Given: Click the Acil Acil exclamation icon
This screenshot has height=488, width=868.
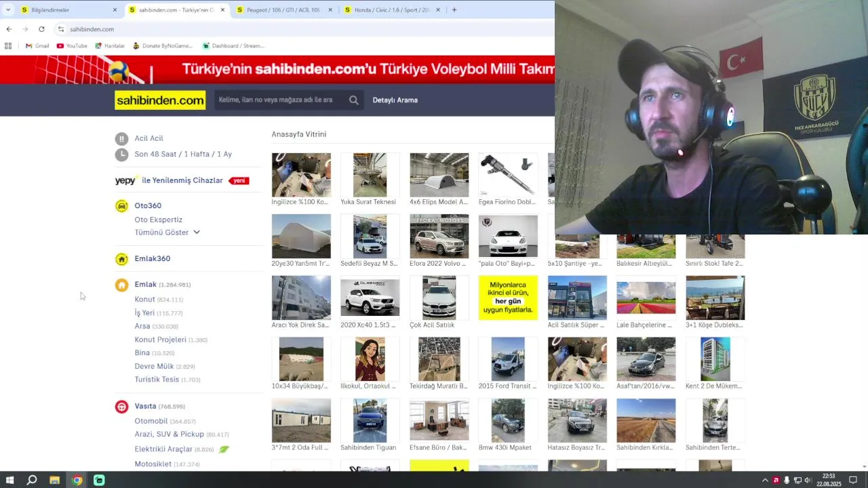Looking at the screenshot, I should coord(121,139).
